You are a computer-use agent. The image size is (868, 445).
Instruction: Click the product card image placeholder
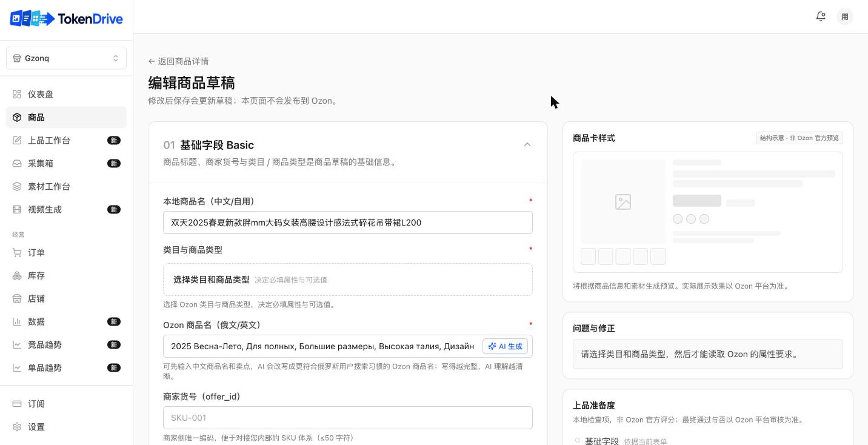coord(623,202)
